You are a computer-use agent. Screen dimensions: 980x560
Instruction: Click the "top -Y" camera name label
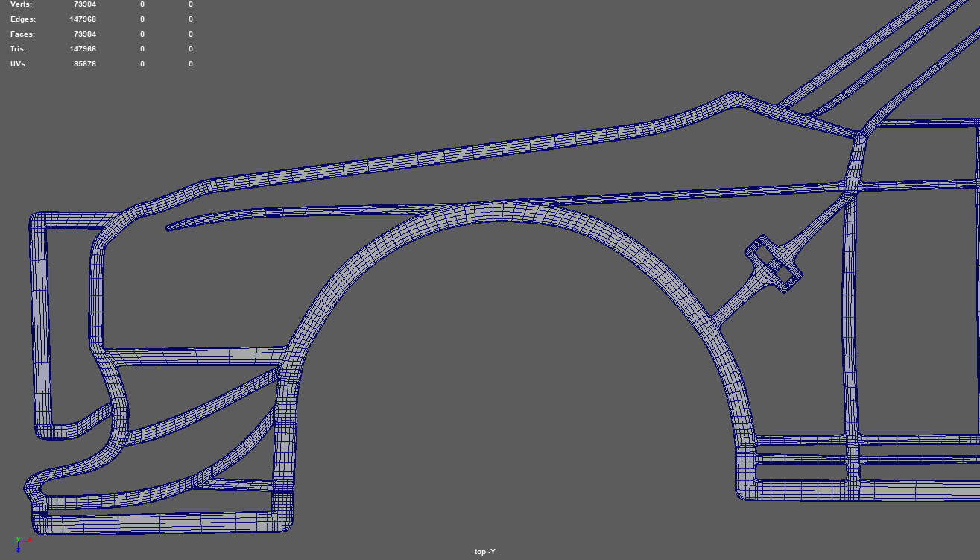click(484, 552)
